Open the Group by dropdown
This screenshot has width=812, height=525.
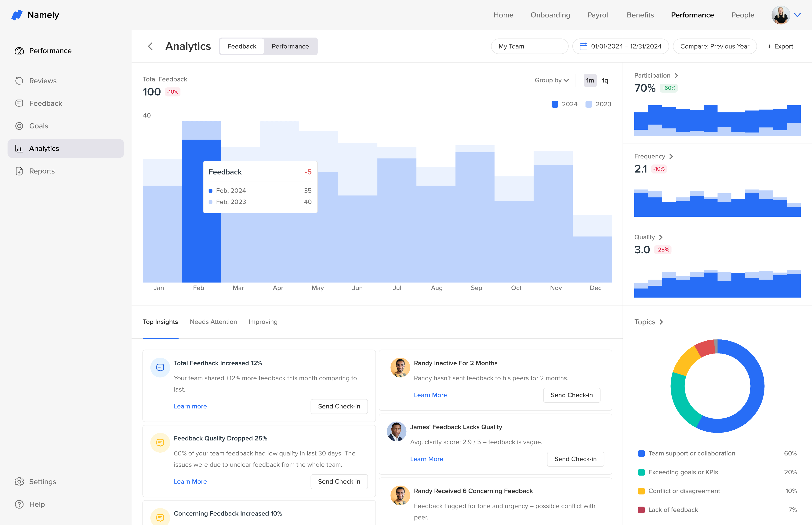pyautogui.click(x=552, y=80)
